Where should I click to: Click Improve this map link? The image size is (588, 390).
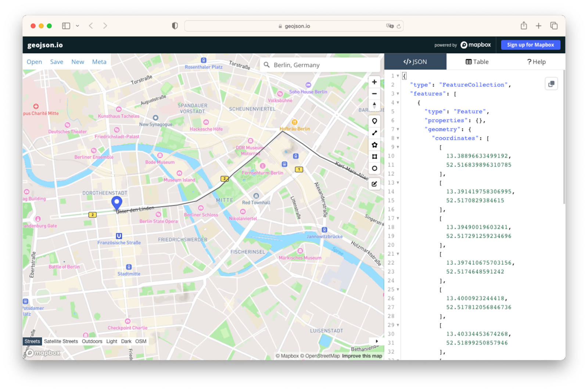362,356
